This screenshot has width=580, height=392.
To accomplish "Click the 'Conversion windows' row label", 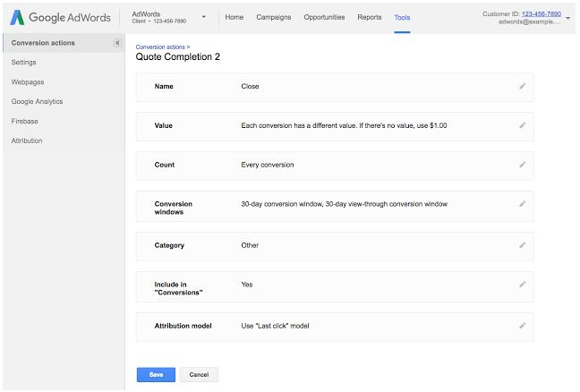I will pyautogui.click(x=174, y=208).
